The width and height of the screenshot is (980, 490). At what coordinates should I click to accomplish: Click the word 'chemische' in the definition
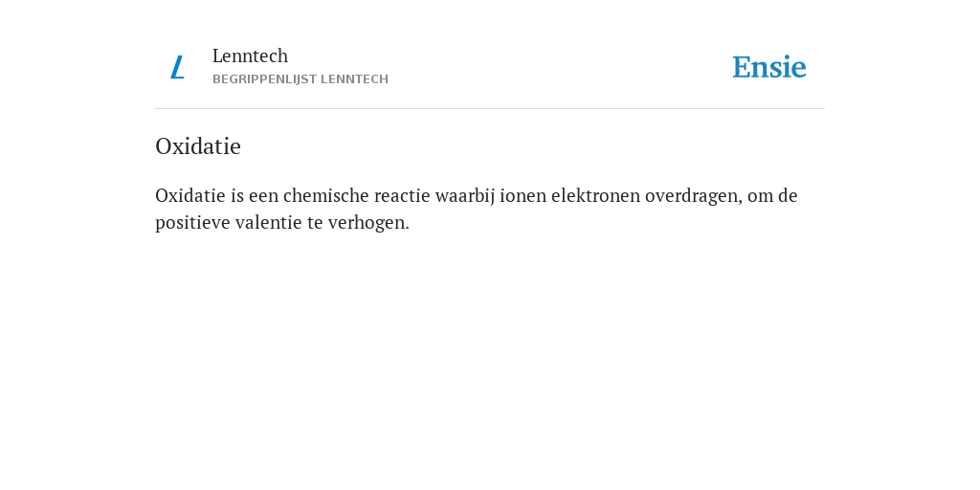pos(325,195)
